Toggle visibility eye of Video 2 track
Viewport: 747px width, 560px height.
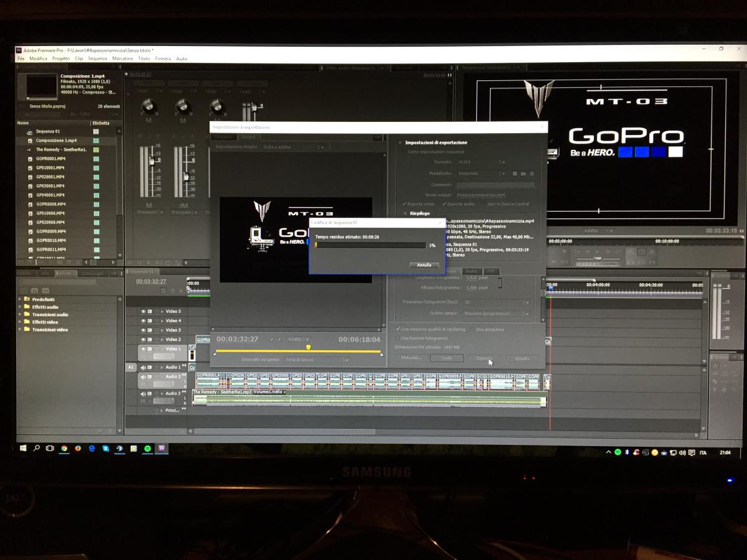(143, 339)
